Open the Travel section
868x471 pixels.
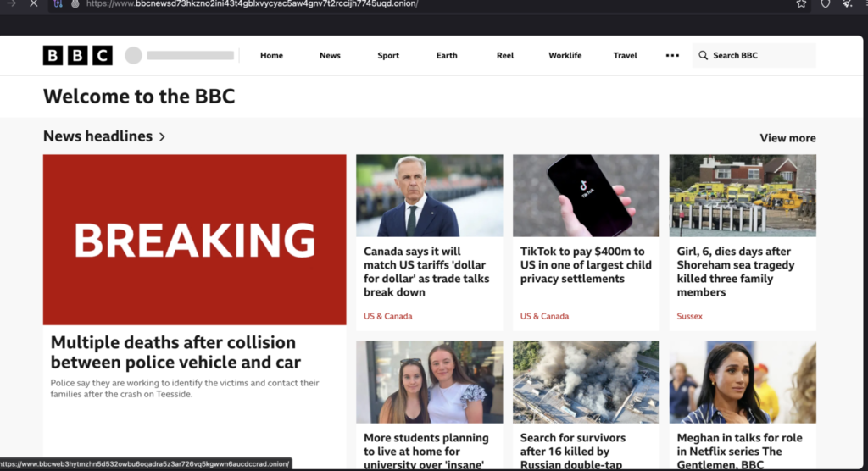point(625,55)
